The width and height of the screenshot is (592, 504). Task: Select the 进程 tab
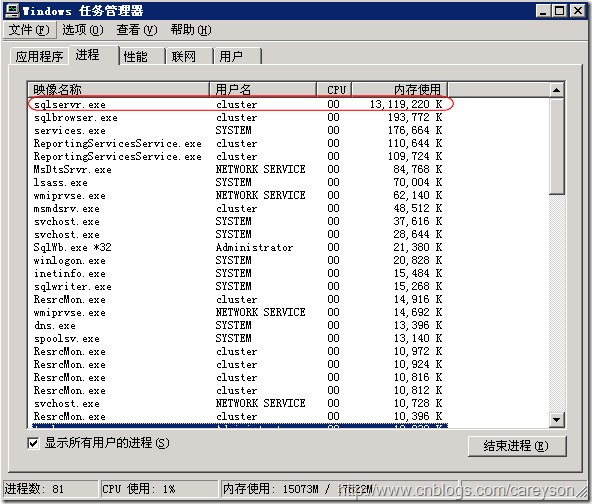click(x=93, y=55)
